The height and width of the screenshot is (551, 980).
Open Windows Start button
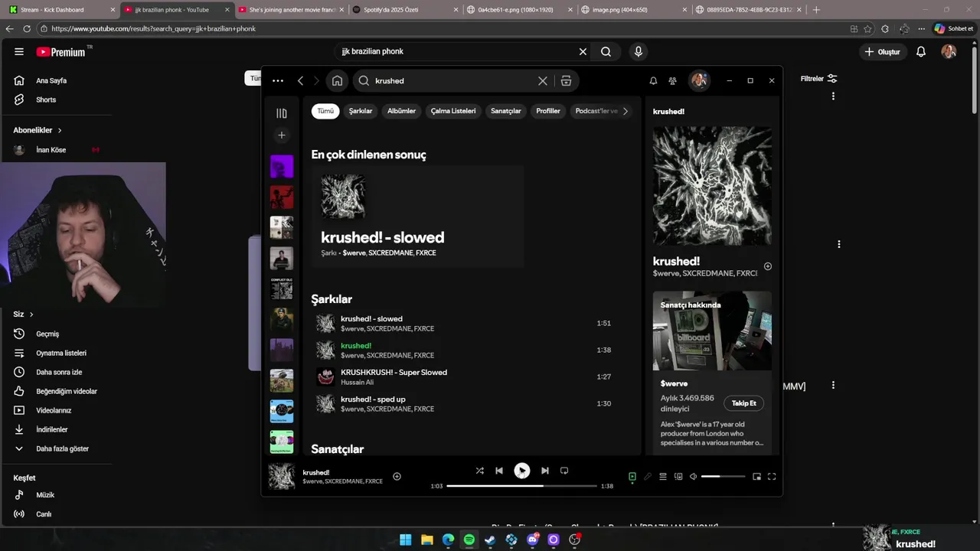406,540
